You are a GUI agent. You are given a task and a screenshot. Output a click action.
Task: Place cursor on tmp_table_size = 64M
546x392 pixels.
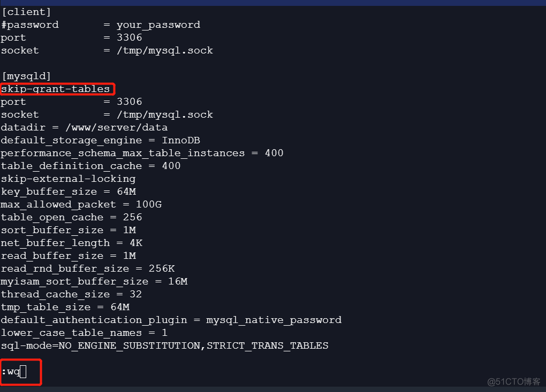pos(65,307)
